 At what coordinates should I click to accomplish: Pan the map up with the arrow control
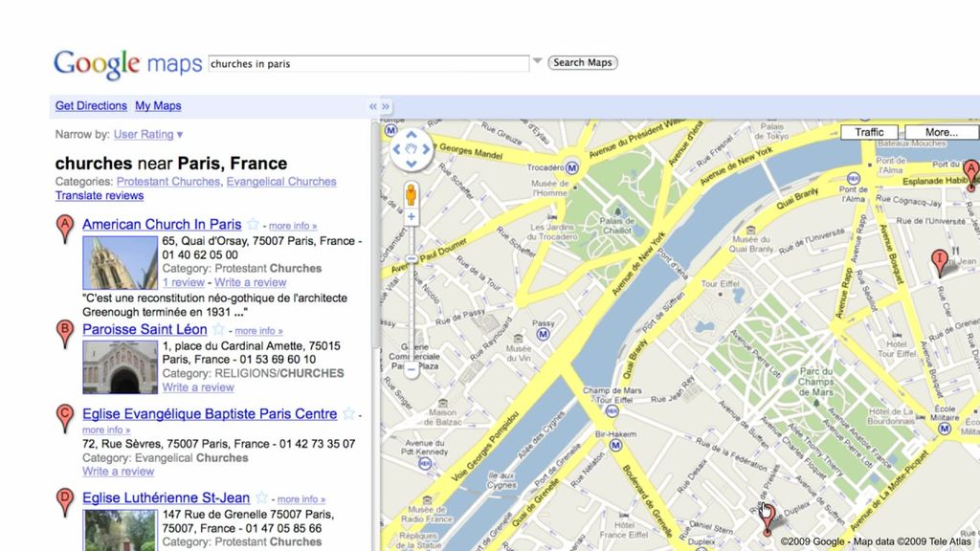click(412, 134)
